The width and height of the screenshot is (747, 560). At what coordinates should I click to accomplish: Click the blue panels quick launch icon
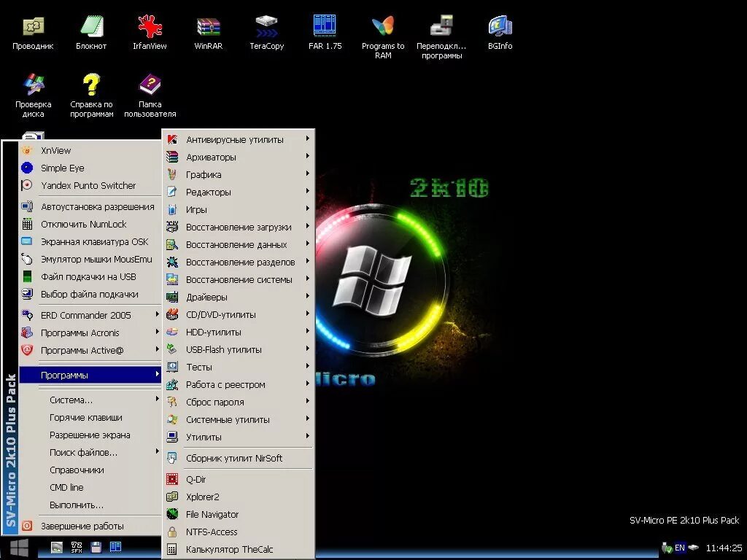coord(116,547)
